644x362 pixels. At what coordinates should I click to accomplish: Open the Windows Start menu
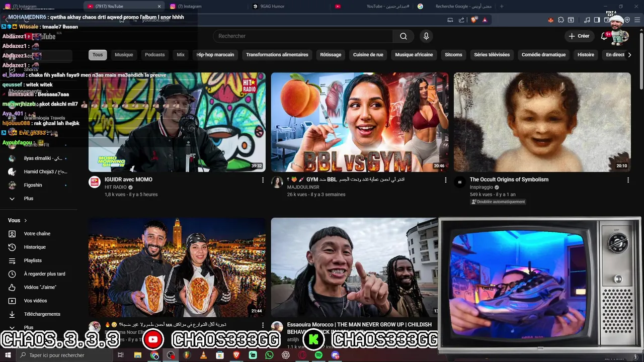[x=8, y=355]
